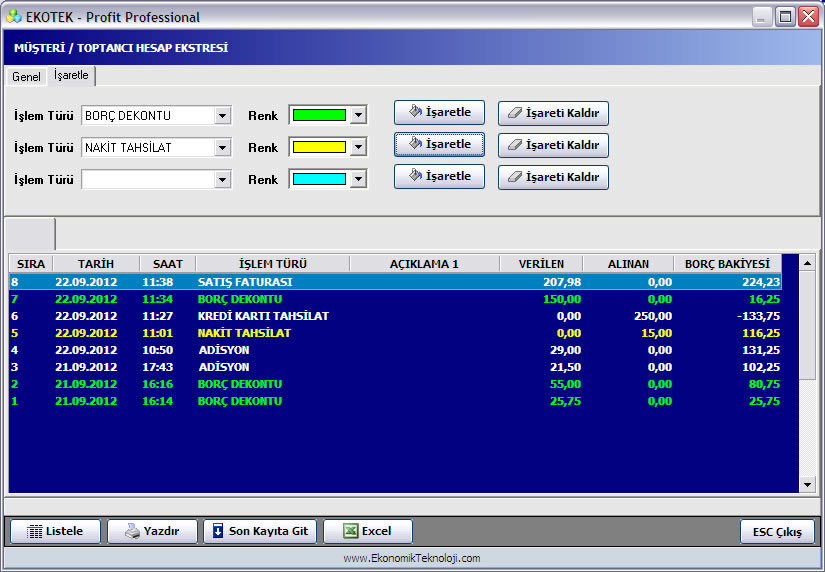825x572 pixels.
Task: Click the -133,75 balance value
Action: click(758, 316)
